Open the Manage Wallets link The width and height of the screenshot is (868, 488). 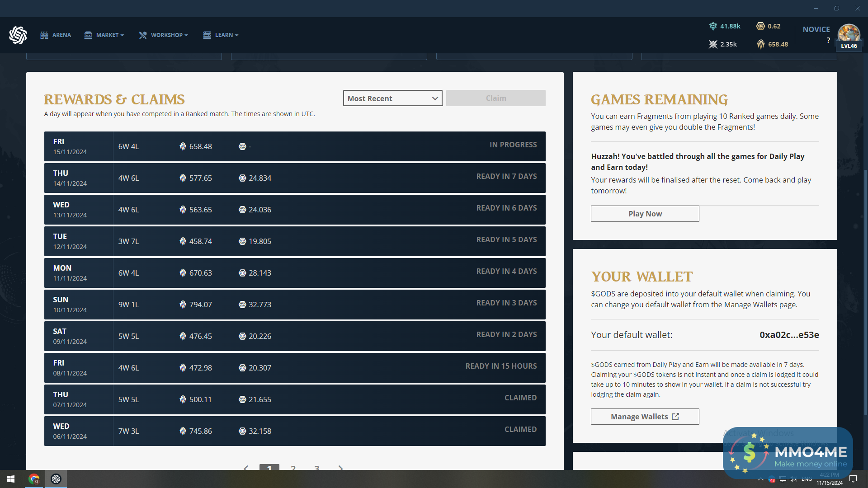pyautogui.click(x=645, y=417)
